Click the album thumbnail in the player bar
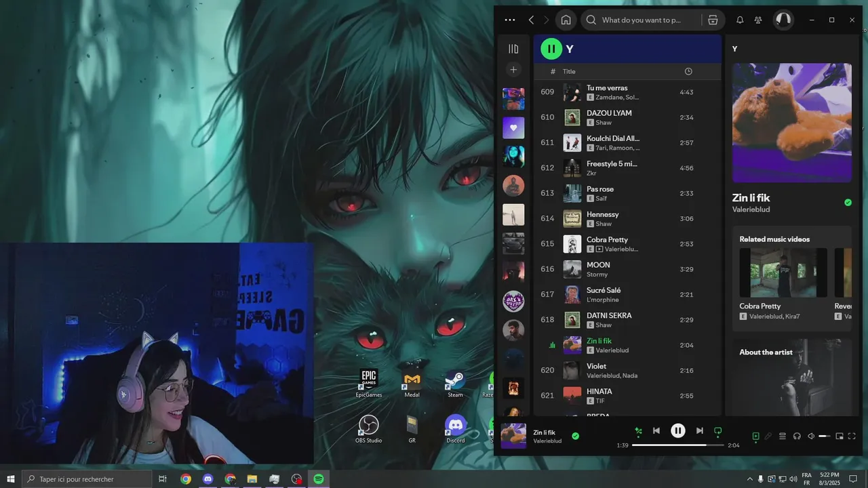 (x=513, y=436)
